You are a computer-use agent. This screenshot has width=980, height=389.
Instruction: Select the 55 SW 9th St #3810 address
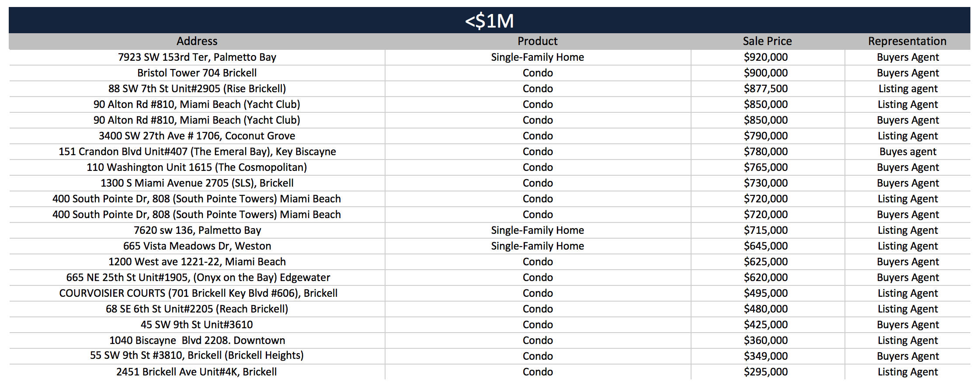(197, 355)
